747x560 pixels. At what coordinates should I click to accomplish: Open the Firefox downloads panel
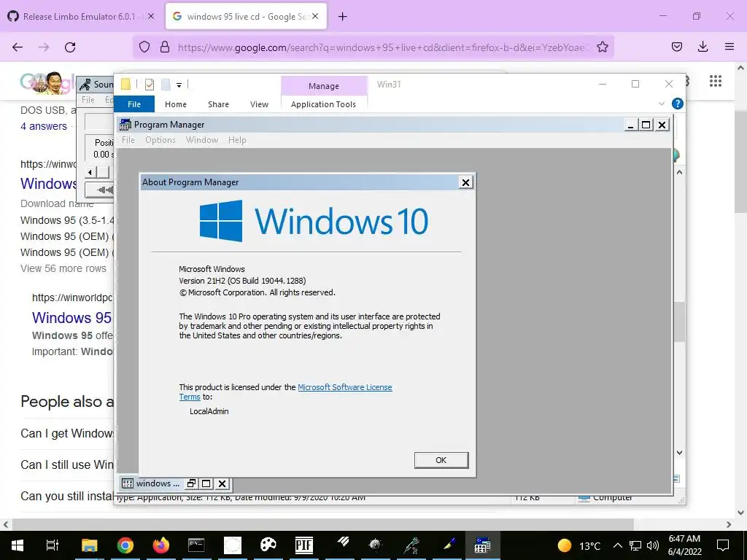tap(703, 47)
